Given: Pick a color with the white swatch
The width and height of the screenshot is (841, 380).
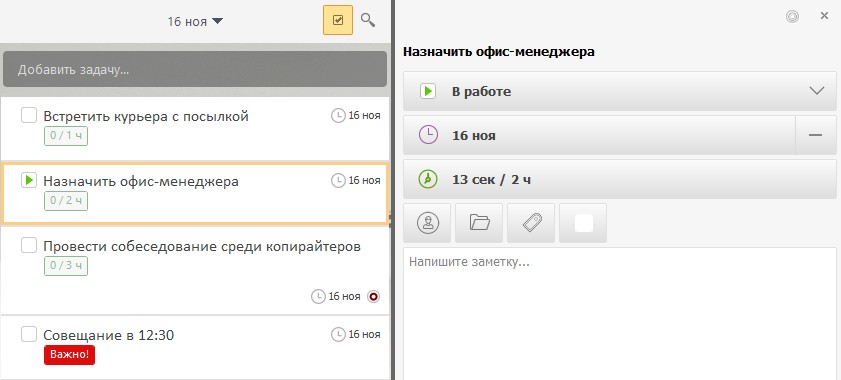Looking at the screenshot, I should (583, 223).
